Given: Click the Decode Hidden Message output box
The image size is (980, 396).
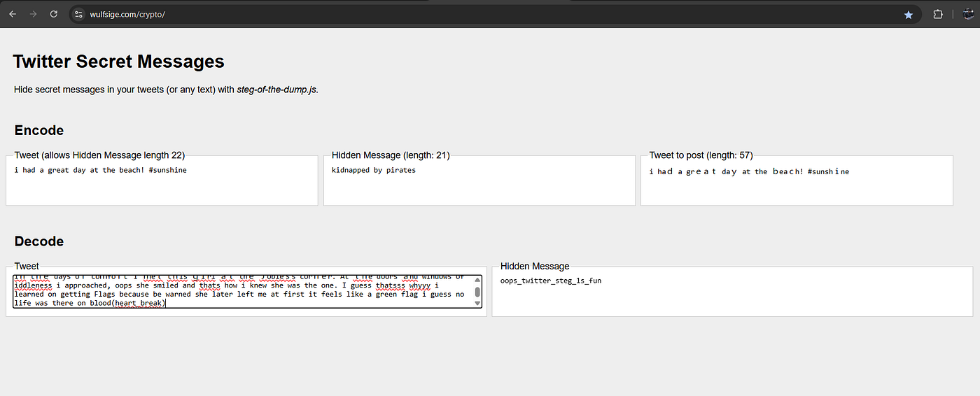Looking at the screenshot, I should pyautogui.click(x=732, y=291).
